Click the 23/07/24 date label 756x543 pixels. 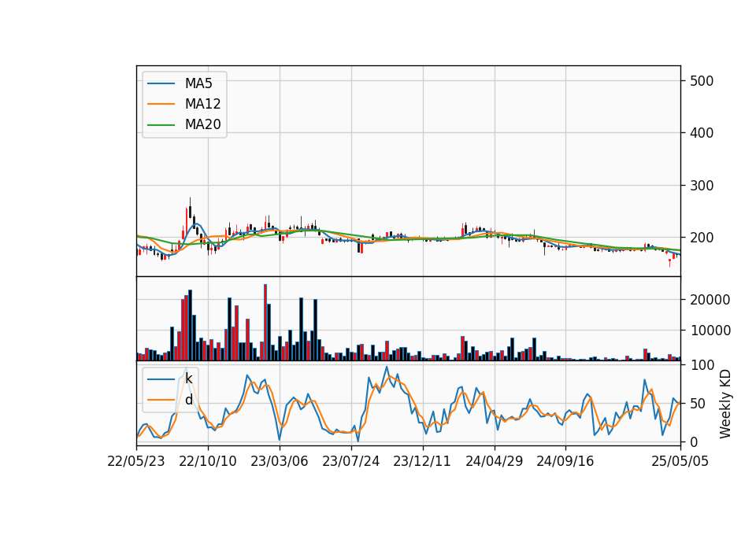point(351,461)
